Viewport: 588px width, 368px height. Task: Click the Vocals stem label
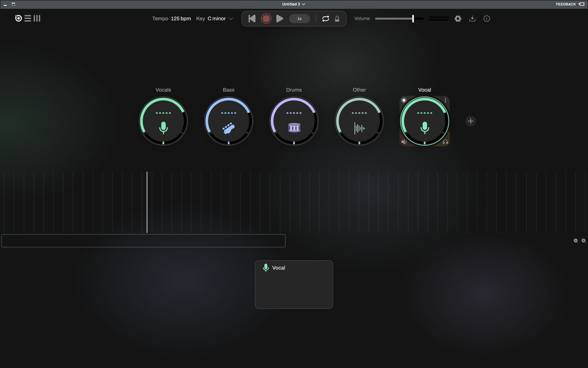(163, 90)
